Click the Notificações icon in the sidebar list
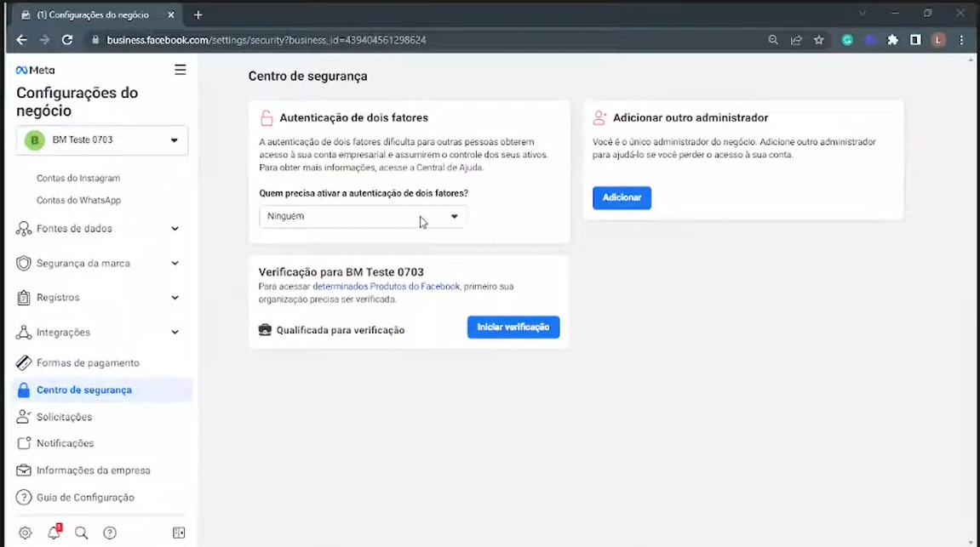The width and height of the screenshot is (980, 547). click(x=24, y=443)
